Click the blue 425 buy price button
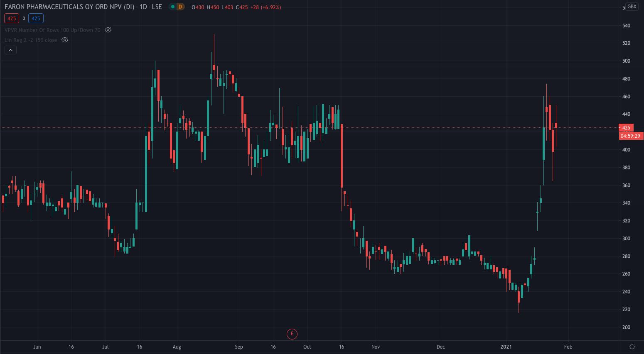This screenshot has width=644, height=354. pos(36,18)
